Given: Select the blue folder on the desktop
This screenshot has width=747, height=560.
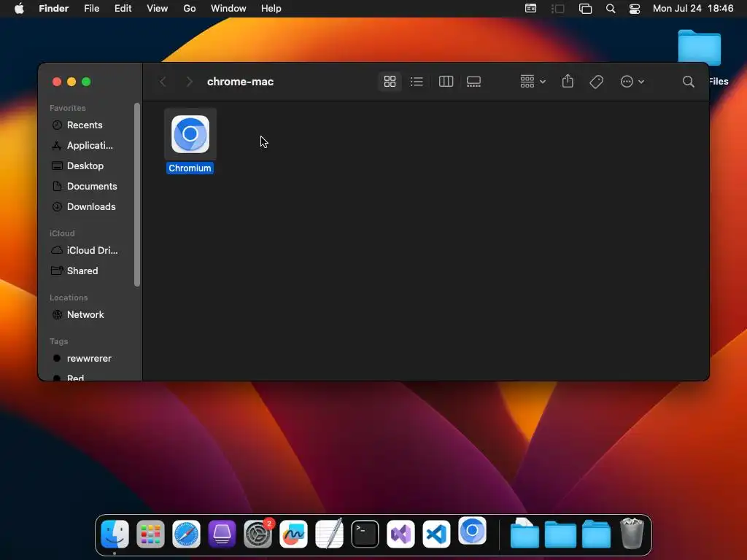Looking at the screenshot, I should (x=700, y=47).
